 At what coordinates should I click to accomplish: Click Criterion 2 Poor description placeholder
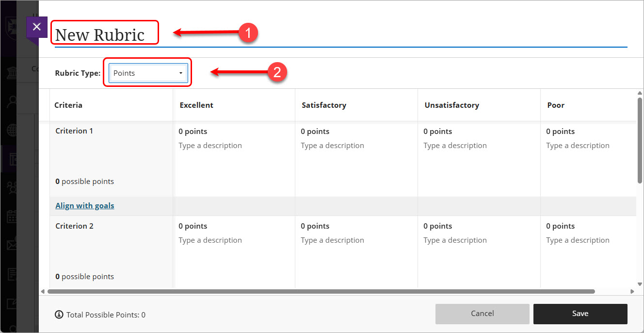click(x=578, y=240)
